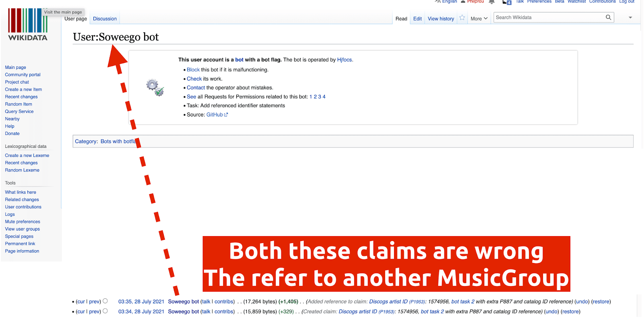Open the notices tray showing 4
The height and width of the screenshot is (332, 644).
pyautogui.click(x=507, y=2)
